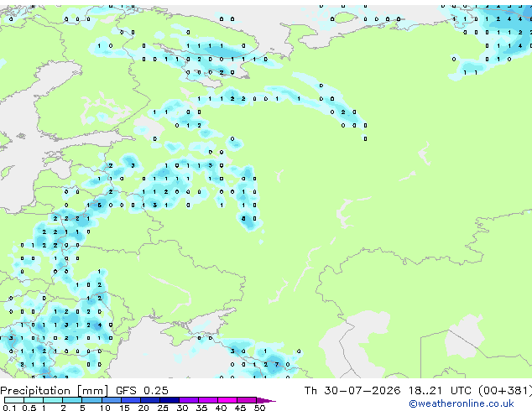Click the legend label "25"
Screen dimensions: 532x411
pyautogui.click(x=163, y=408)
